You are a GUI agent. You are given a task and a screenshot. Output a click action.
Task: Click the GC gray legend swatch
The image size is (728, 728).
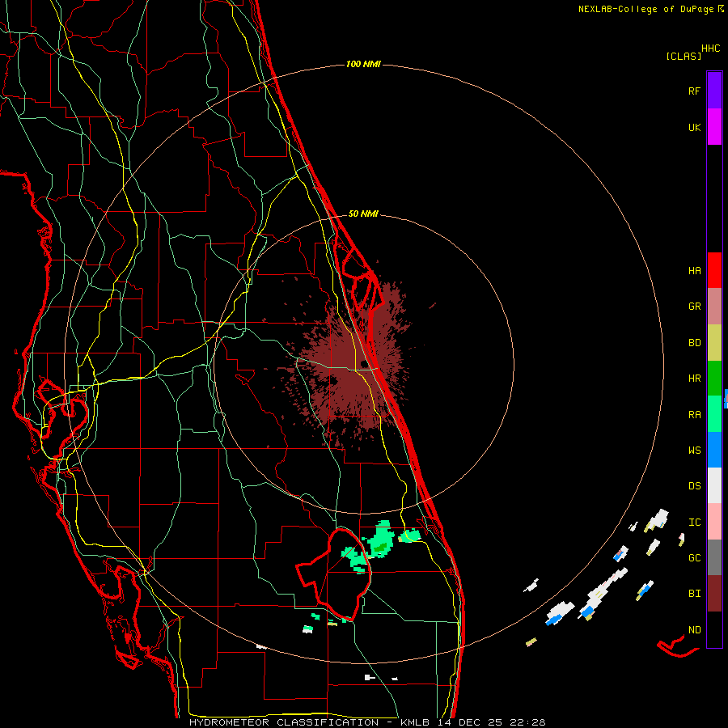pyautogui.click(x=714, y=557)
